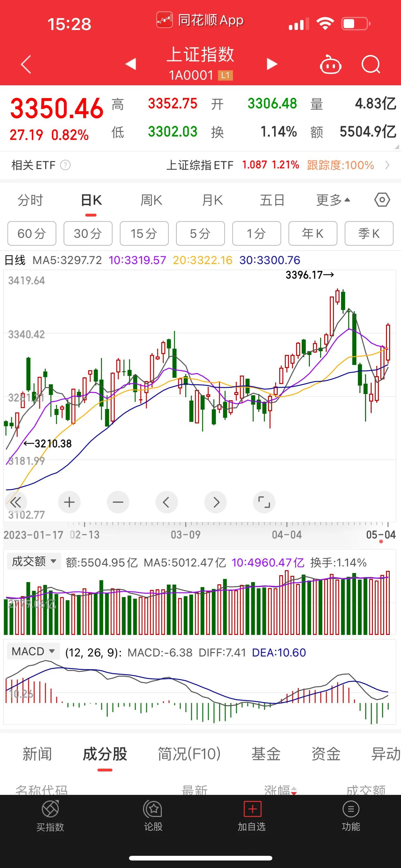
Task: Choose the 60分 period button
Action: [x=32, y=233]
